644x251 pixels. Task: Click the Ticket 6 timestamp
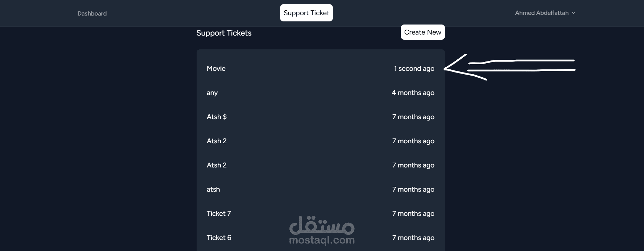[x=413, y=238]
